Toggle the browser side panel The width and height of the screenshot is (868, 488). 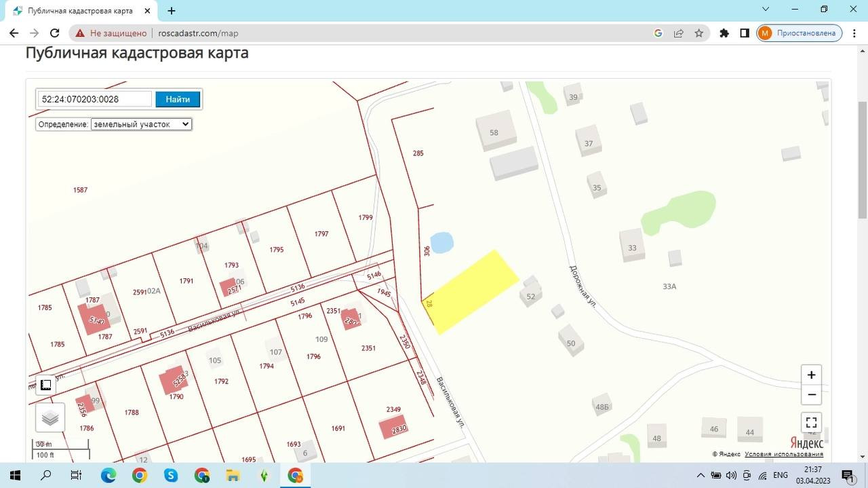[745, 33]
